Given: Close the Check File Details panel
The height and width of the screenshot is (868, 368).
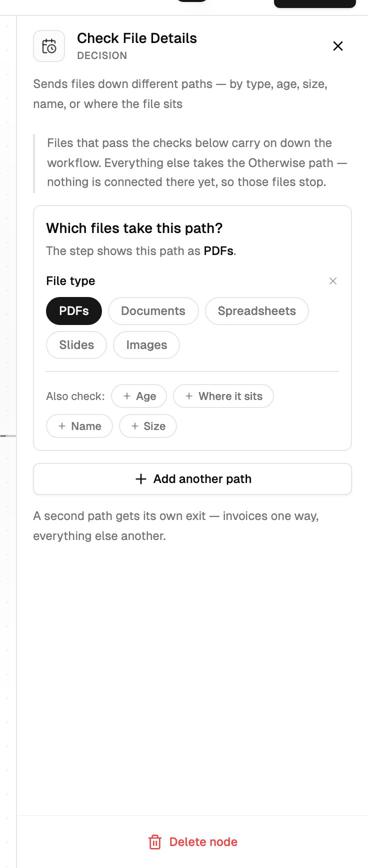Looking at the screenshot, I should tap(338, 46).
